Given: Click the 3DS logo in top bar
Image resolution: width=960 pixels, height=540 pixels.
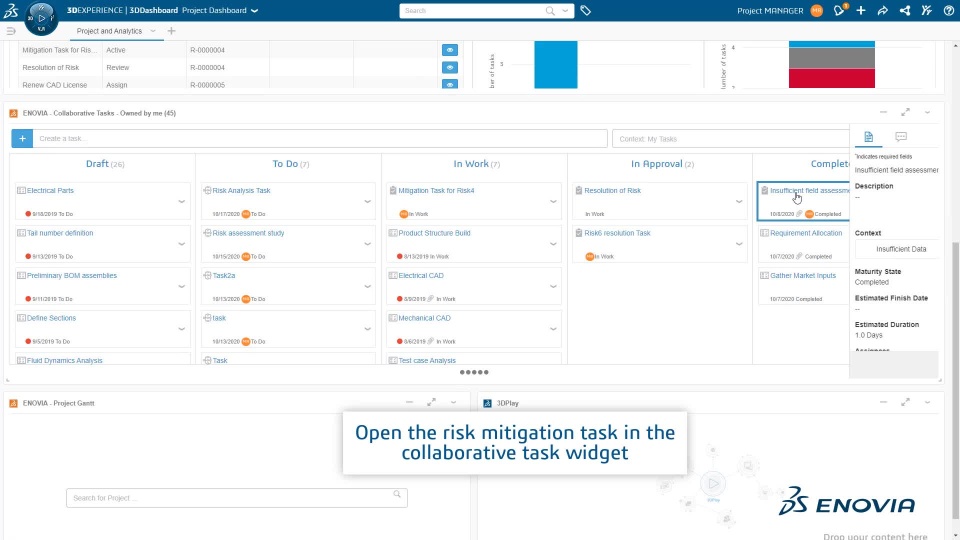Looking at the screenshot, I should tap(11, 10).
